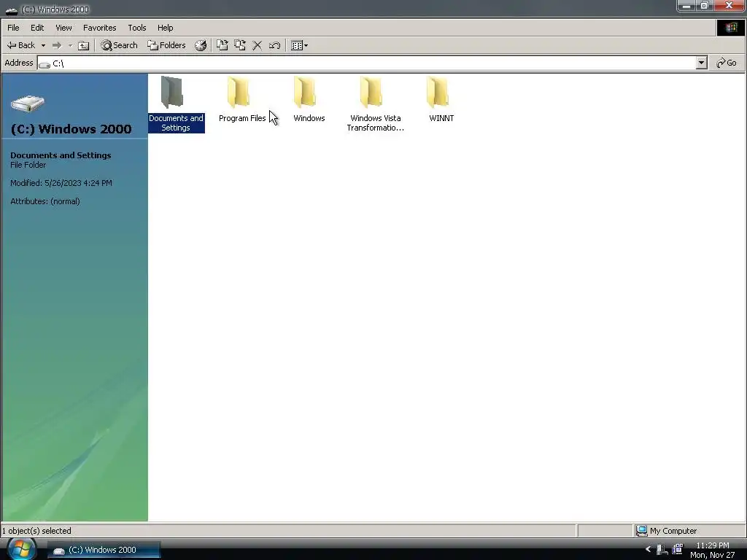Click the Move To toolbar icon

222,45
